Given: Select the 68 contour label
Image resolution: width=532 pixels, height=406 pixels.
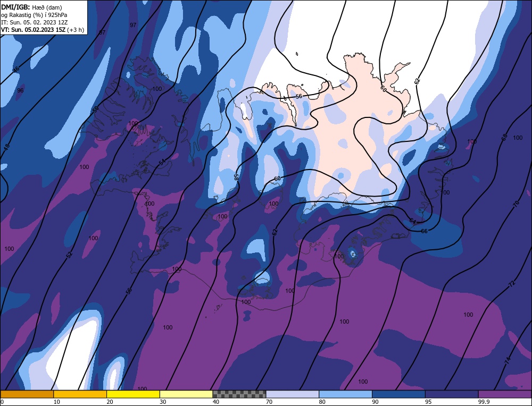Looking at the screenshot, I should tap(504, 137).
